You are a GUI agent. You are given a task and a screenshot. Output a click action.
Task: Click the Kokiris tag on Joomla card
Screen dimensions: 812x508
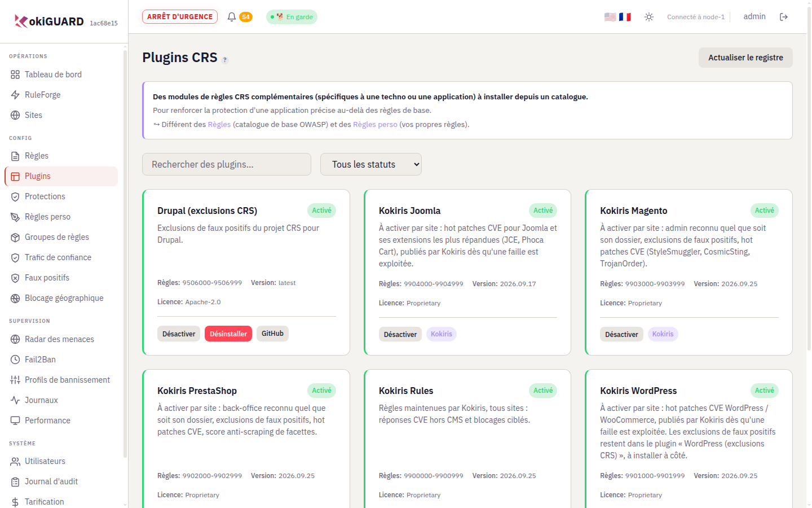click(442, 334)
